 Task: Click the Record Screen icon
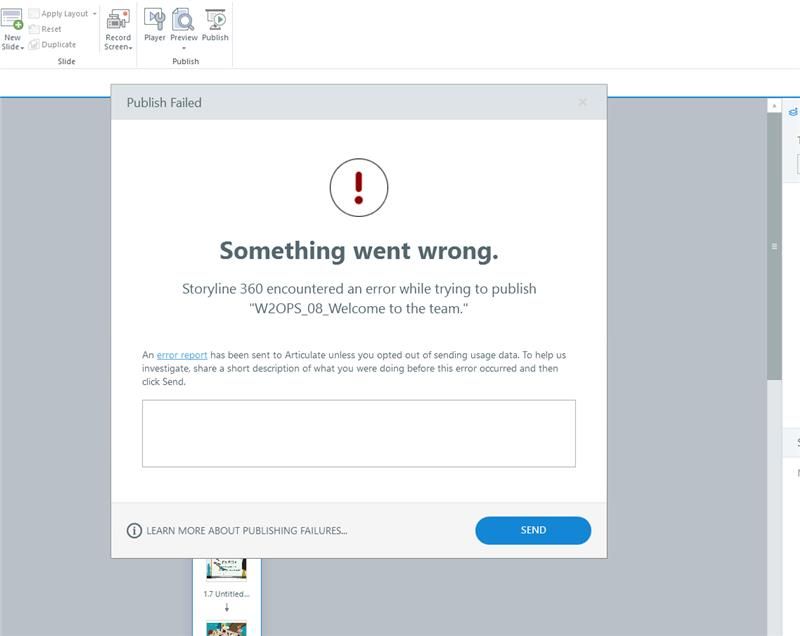pos(118,19)
